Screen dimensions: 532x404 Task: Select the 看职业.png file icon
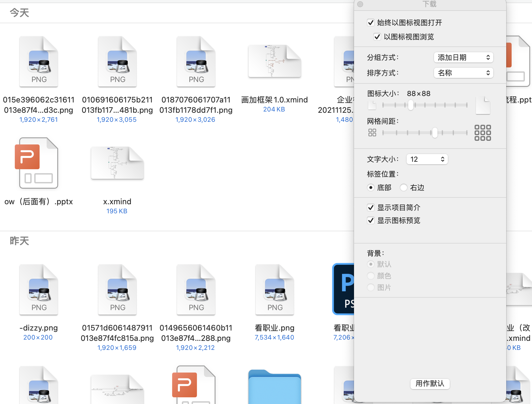click(275, 289)
